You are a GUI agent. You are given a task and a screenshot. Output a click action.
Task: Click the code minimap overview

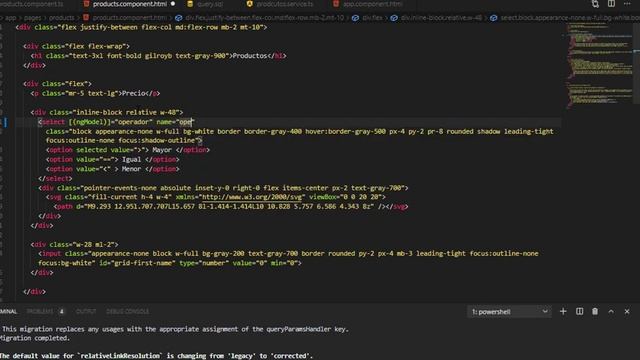[599, 65]
